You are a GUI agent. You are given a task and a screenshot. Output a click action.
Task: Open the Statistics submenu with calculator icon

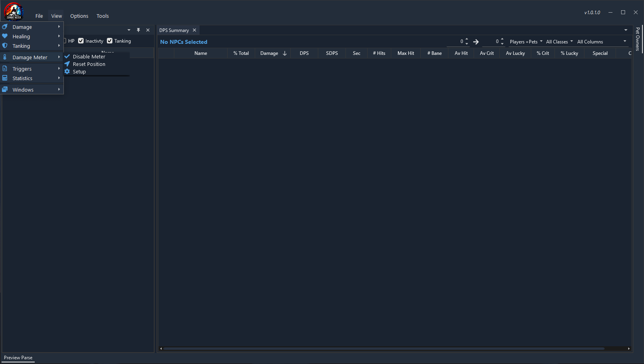tap(32, 78)
